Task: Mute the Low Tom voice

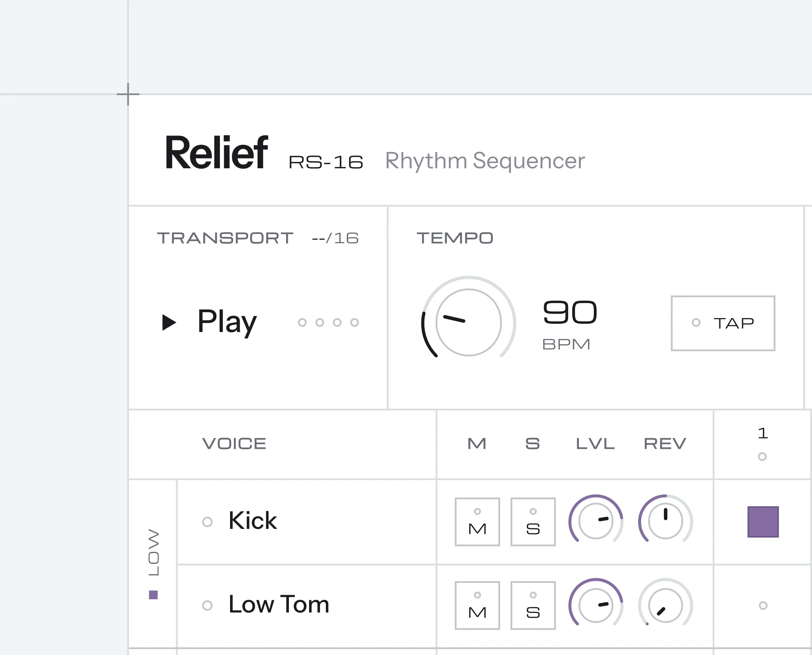Action: click(x=477, y=606)
